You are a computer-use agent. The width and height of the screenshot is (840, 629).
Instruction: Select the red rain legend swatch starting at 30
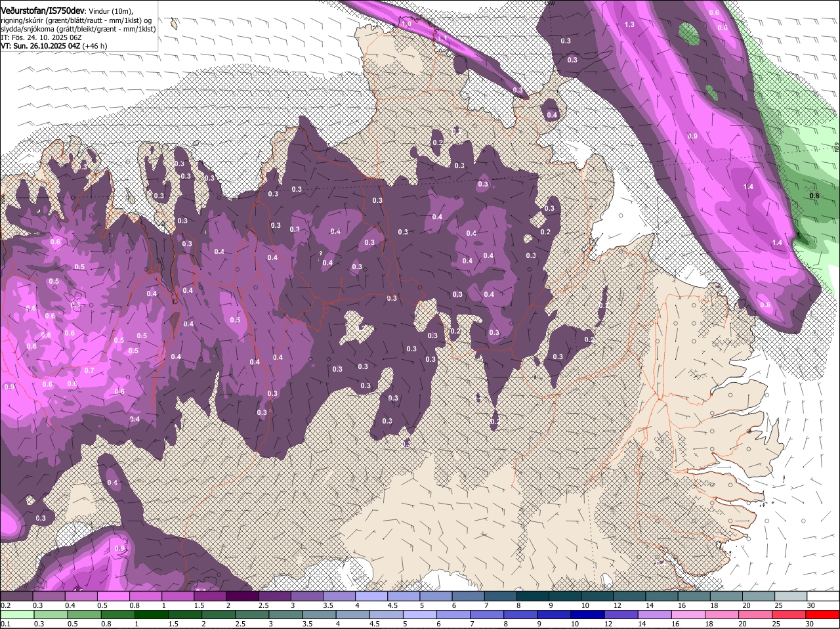tap(822, 614)
